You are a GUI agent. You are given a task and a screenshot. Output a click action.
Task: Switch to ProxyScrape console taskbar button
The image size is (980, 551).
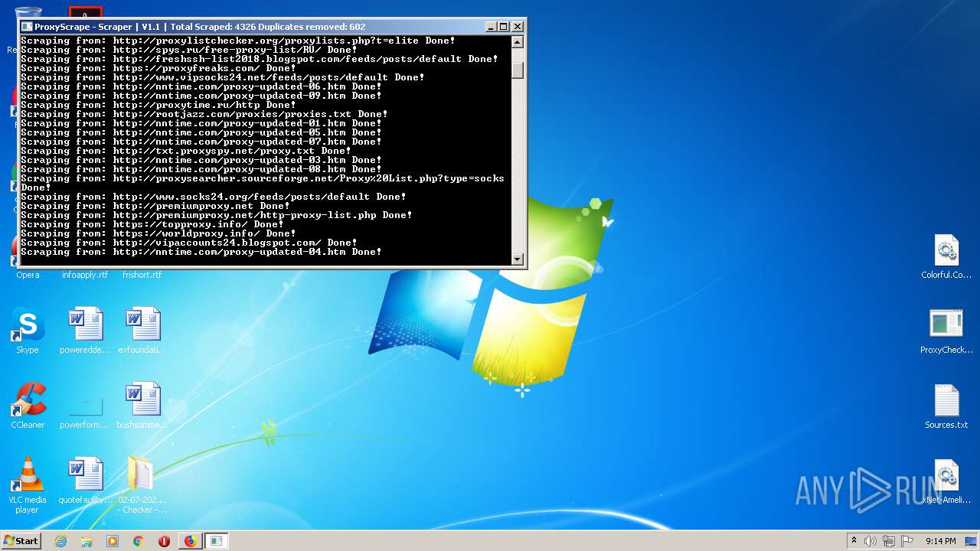pos(217,541)
